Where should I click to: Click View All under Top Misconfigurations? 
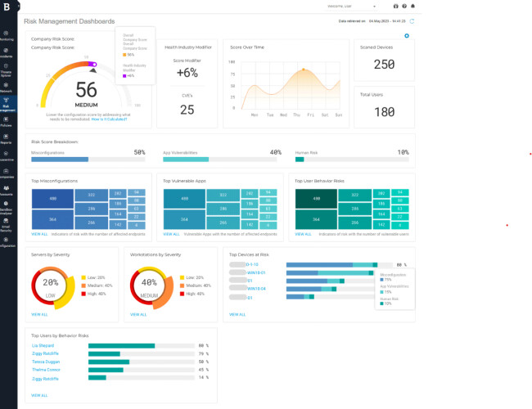[38, 234]
